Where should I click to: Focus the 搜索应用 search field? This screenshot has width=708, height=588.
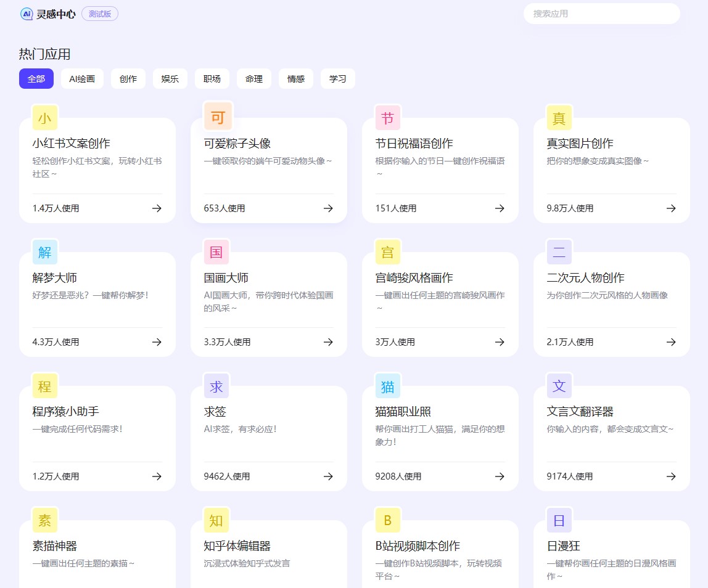pyautogui.click(x=601, y=14)
